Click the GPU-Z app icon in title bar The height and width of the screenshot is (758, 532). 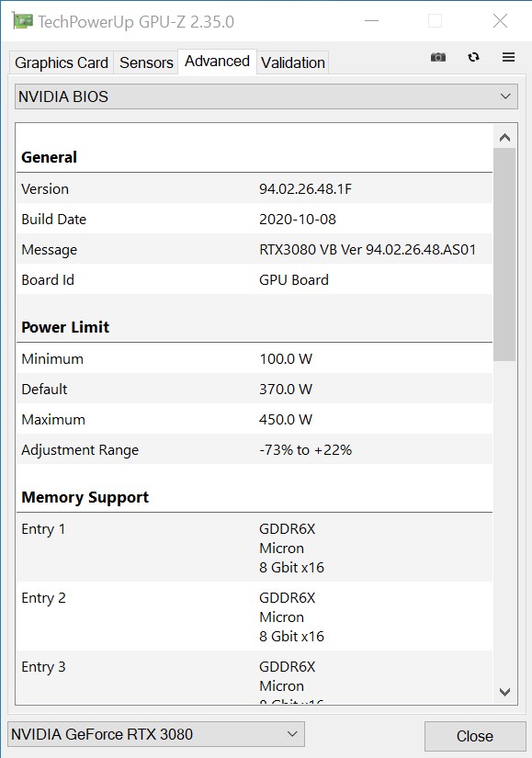pyautogui.click(x=22, y=21)
